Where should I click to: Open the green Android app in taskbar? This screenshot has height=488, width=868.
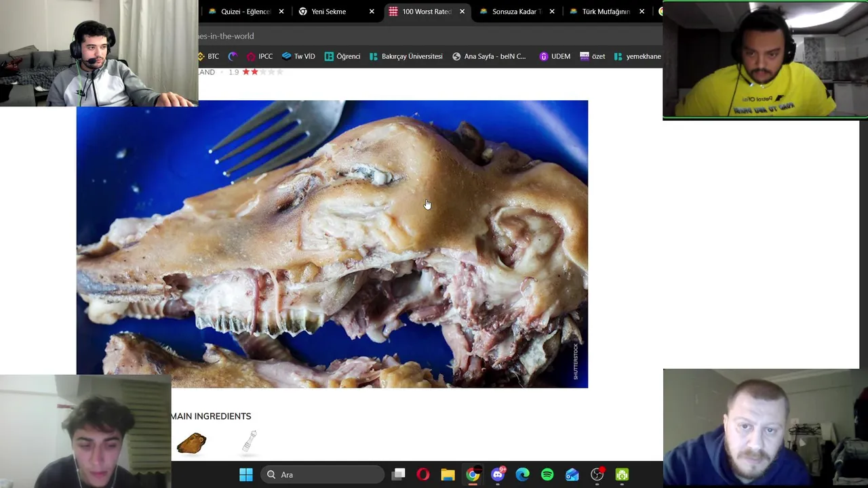622,475
